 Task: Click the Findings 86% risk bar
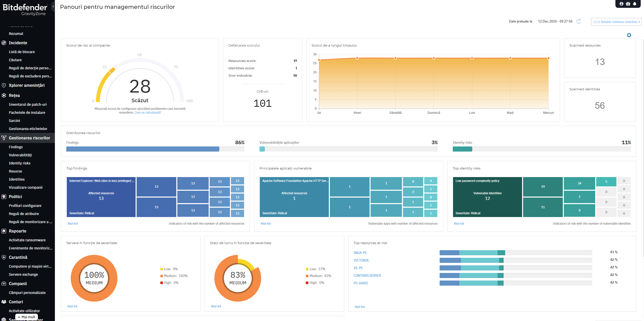pos(155,149)
